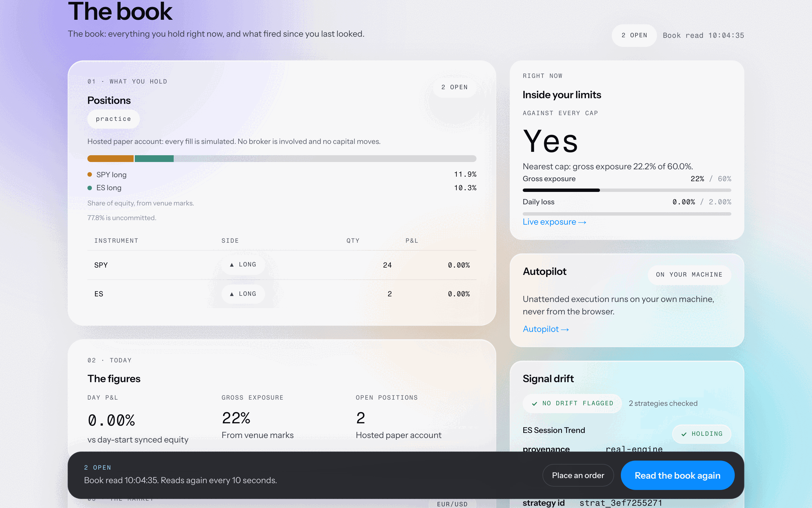Click the HOLDING status badge
Image resolution: width=812 pixels, height=508 pixels.
point(701,434)
